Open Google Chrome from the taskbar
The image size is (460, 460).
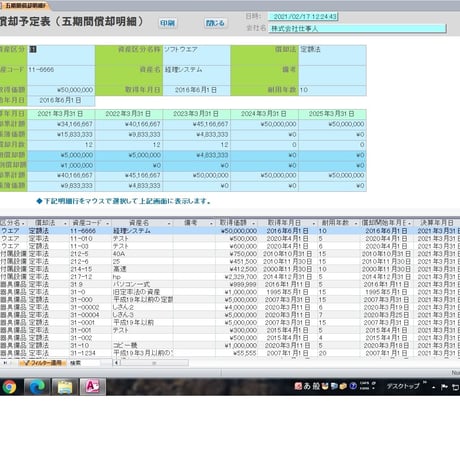pos(9,387)
